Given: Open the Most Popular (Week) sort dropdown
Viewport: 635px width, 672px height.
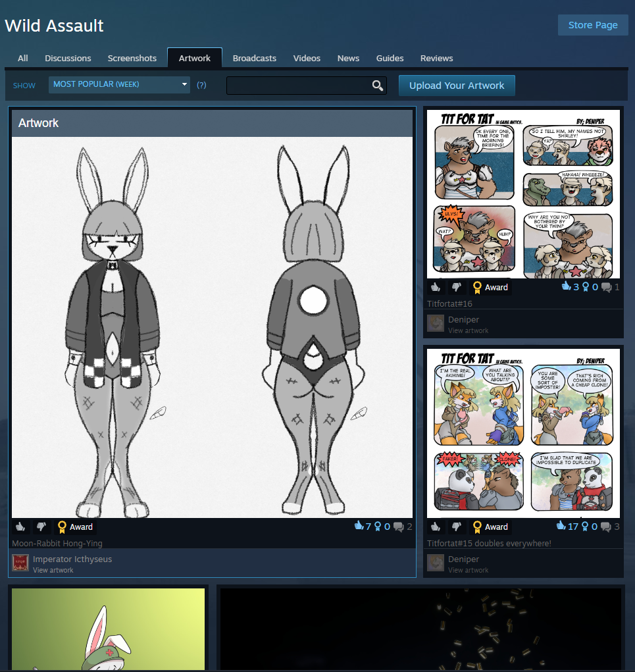Looking at the screenshot, I should click(x=119, y=84).
